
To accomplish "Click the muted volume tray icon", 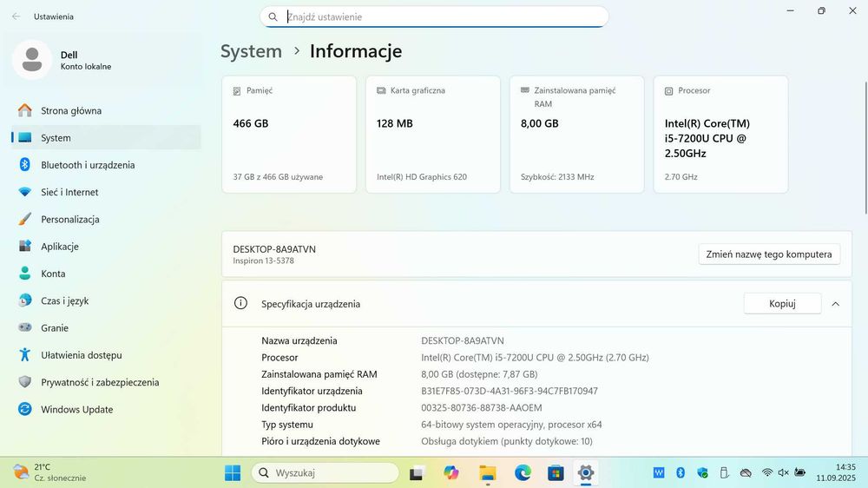I will (x=783, y=472).
